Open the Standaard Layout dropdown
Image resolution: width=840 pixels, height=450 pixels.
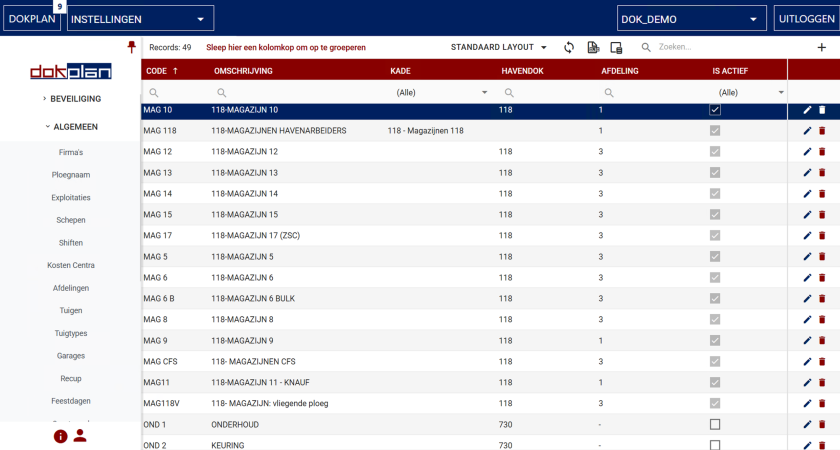(x=499, y=47)
